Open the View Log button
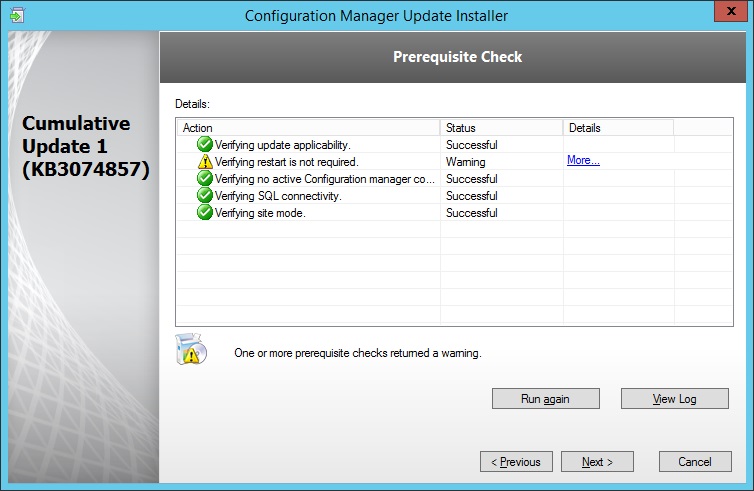The image size is (754, 491). pyautogui.click(x=674, y=399)
